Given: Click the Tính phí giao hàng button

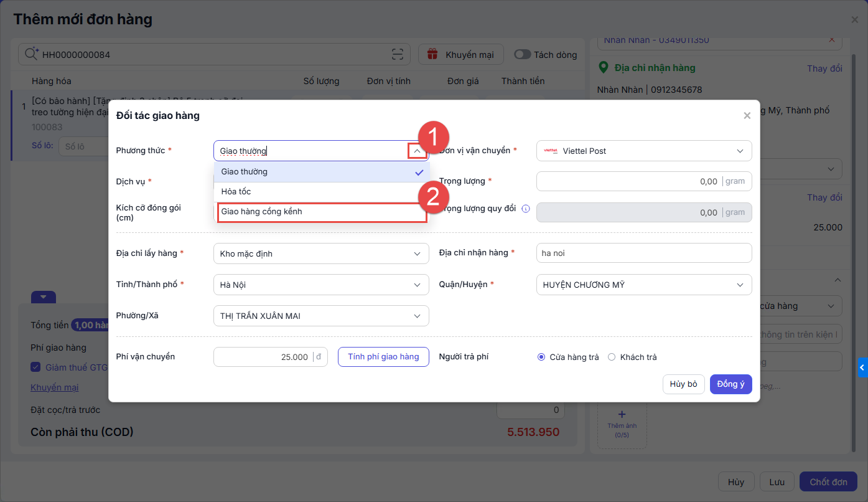Looking at the screenshot, I should click(x=383, y=357).
